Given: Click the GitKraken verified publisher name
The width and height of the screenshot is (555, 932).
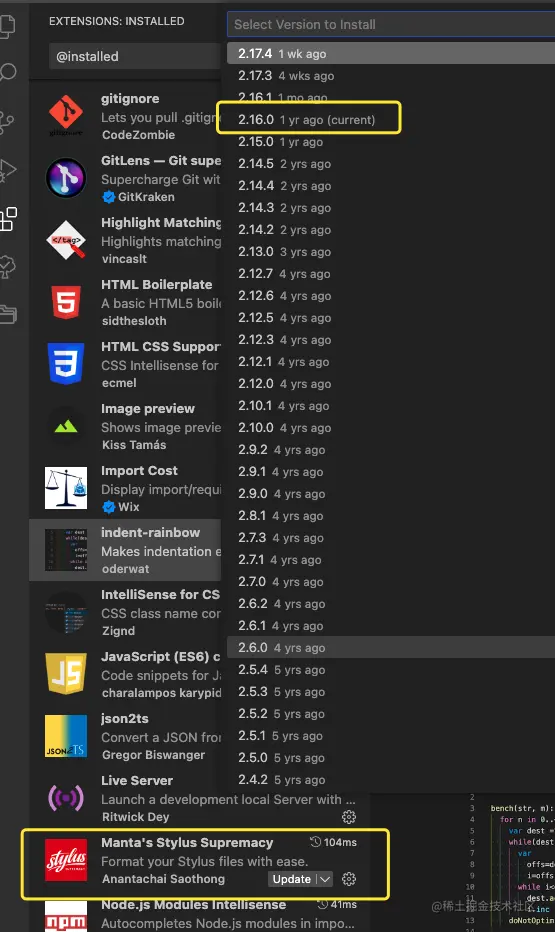Looking at the screenshot, I should coord(146,197).
